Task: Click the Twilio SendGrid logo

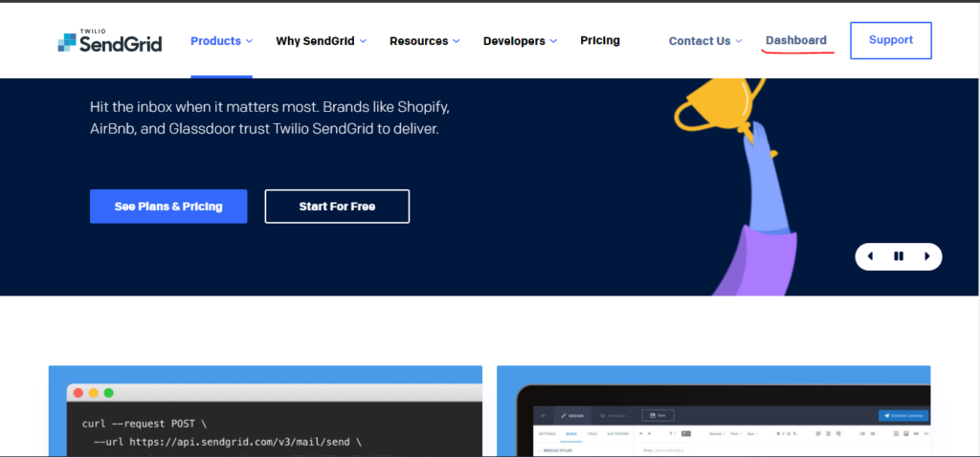Action: [x=110, y=41]
